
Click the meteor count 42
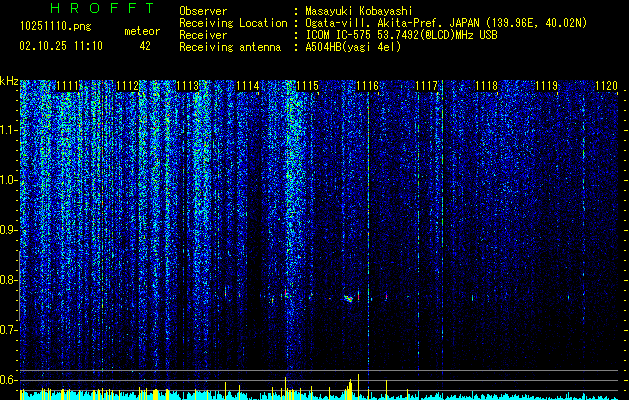145,46
